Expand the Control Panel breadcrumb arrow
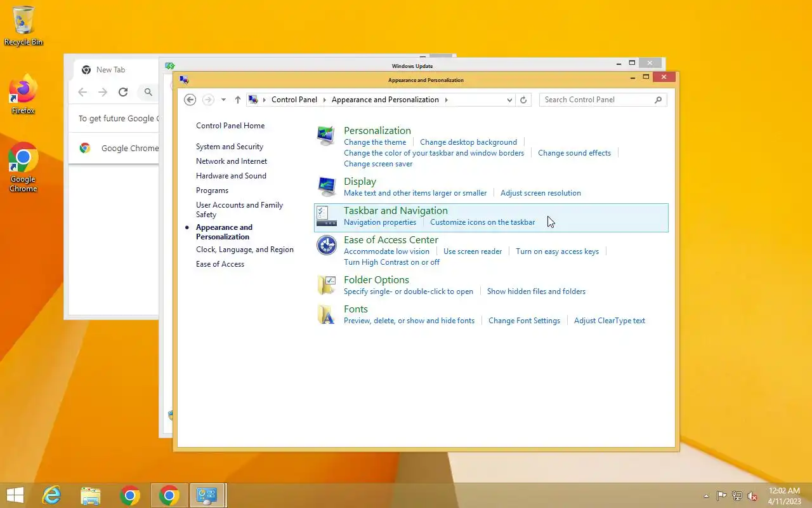The height and width of the screenshot is (508, 812). click(x=324, y=100)
